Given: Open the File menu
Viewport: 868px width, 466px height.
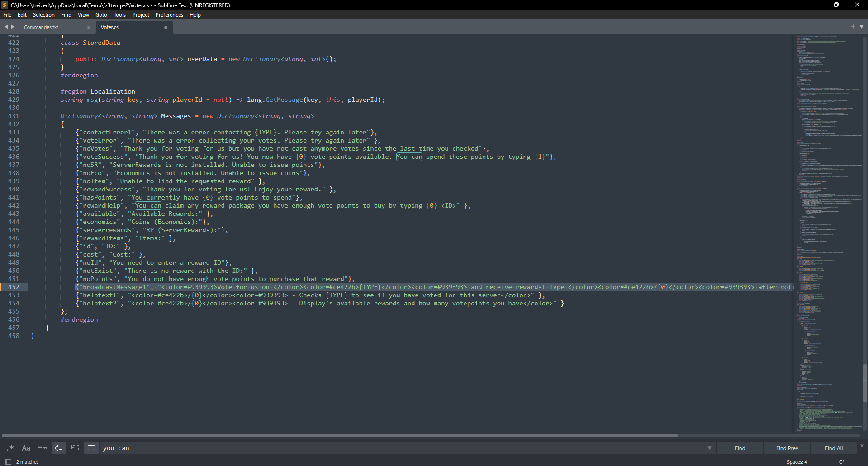Looking at the screenshot, I should (x=7, y=15).
